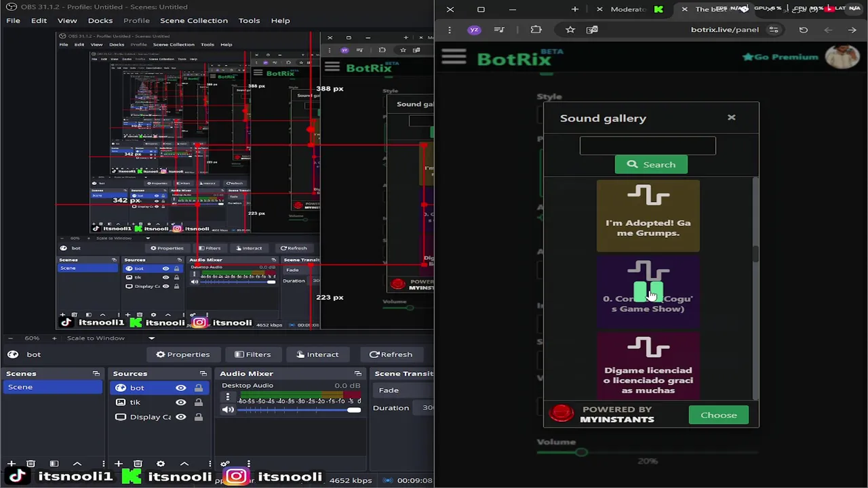868x488 pixels.
Task: Switch to Moderator browser tab
Action: [628, 9]
